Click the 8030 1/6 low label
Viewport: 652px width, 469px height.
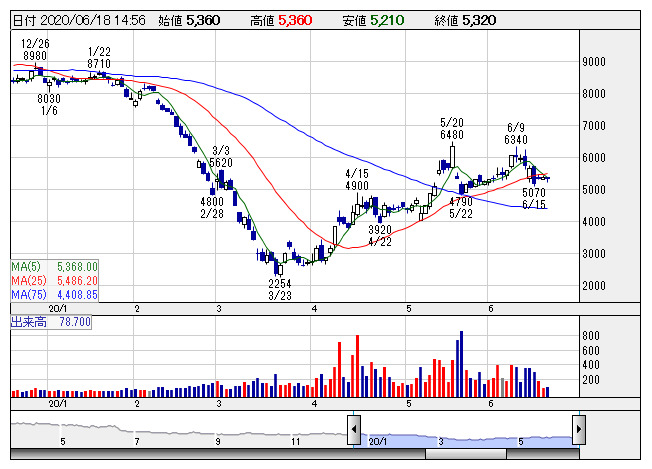[49, 104]
